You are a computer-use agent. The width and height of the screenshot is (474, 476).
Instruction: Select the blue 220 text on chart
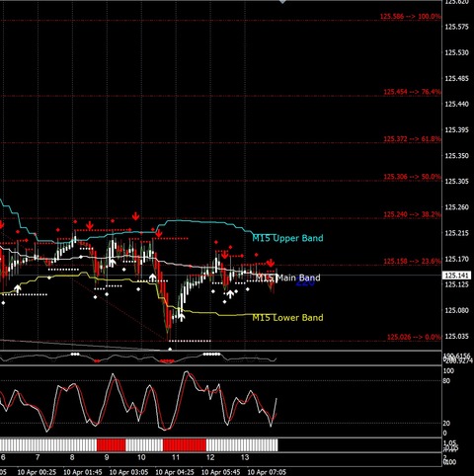click(x=305, y=282)
